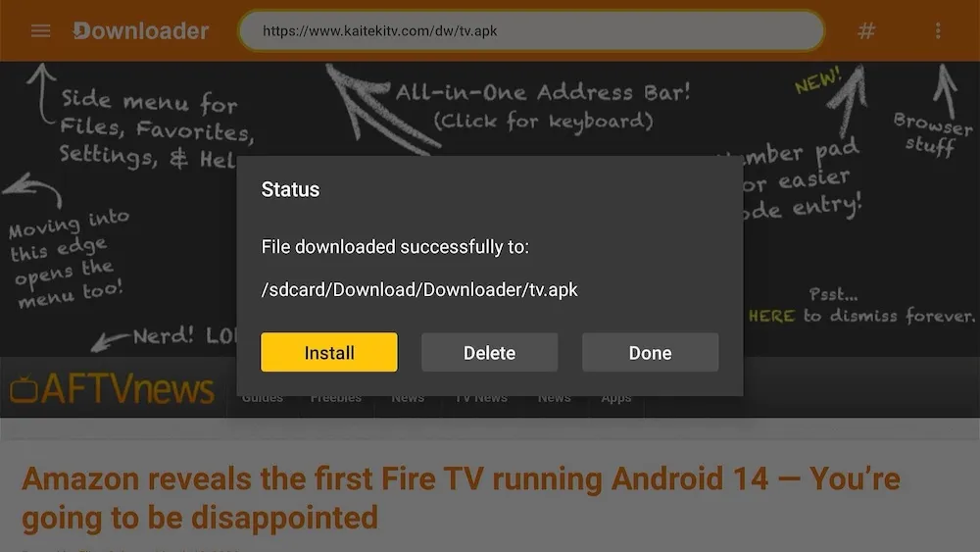The width and height of the screenshot is (980, 552).
Task: Open the Amazon Fire TV Android 14 article
Action: click(461, 498)
